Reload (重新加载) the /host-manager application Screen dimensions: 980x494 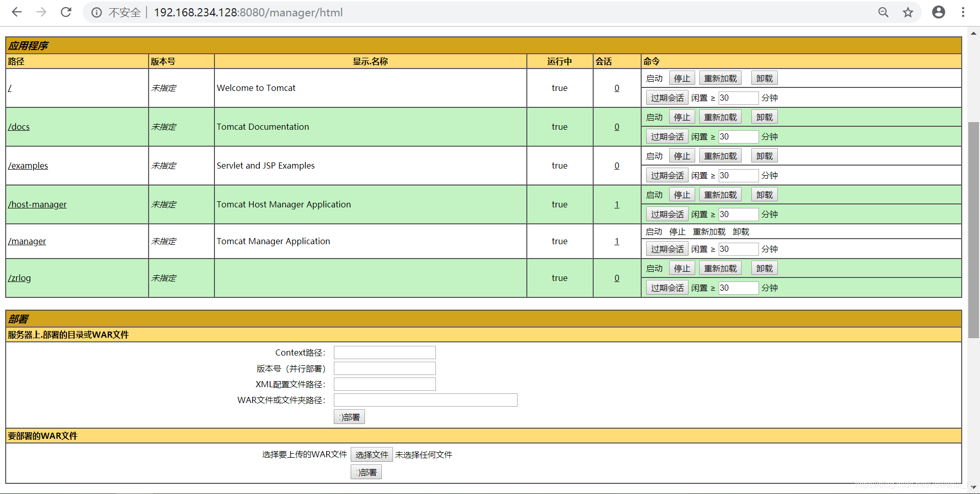coord(720,195)
